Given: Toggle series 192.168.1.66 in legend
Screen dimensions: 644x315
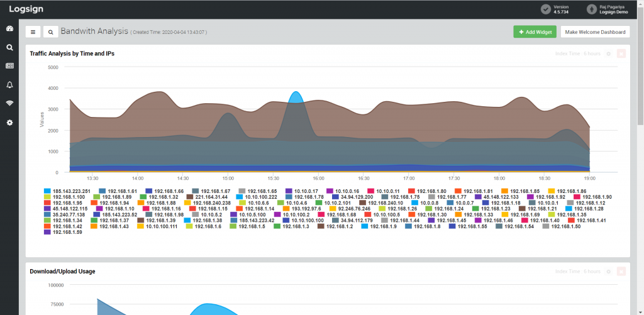Looking at the screenshot, I should [x=164, y=191].
